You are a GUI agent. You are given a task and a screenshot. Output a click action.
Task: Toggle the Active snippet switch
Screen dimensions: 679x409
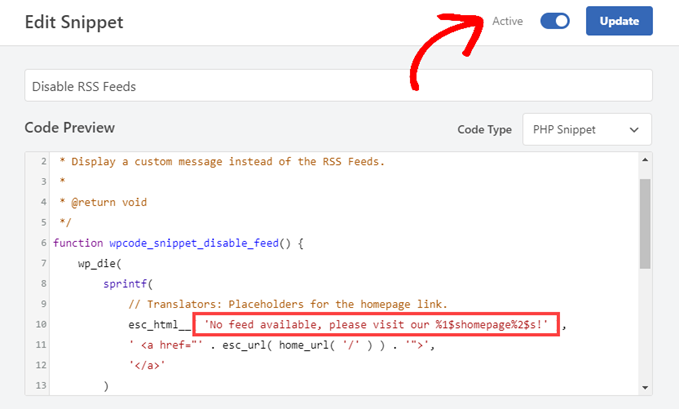(x=554, y=21)
